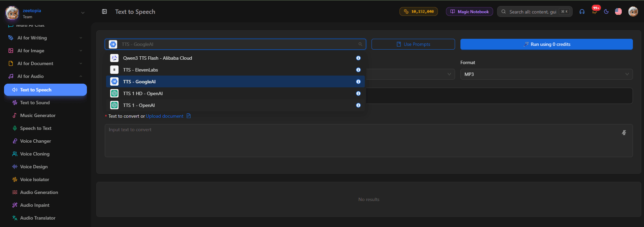Collapse AI for Audio menu
This screenshot has height=227, width=644.
pos(45,76)
